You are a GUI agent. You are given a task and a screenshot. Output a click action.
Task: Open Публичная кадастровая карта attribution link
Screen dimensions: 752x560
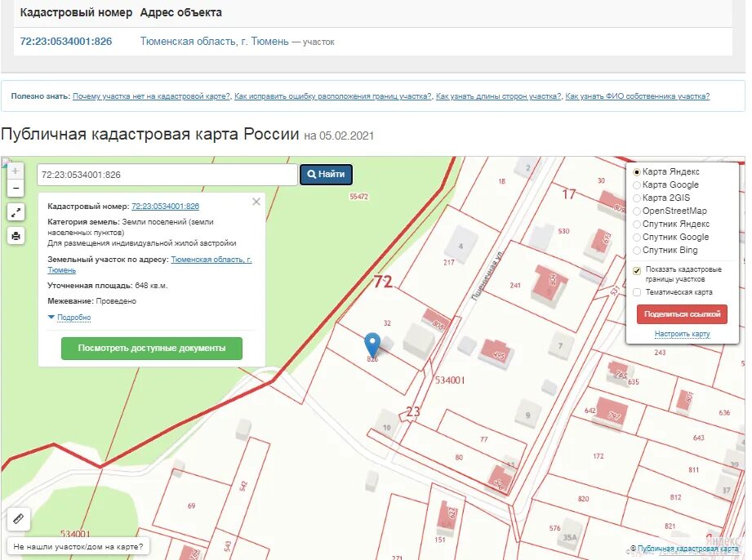coord(687,549)
